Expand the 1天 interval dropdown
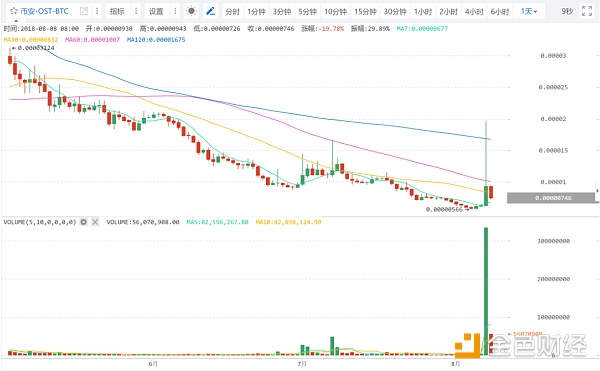 click(529, 11)
